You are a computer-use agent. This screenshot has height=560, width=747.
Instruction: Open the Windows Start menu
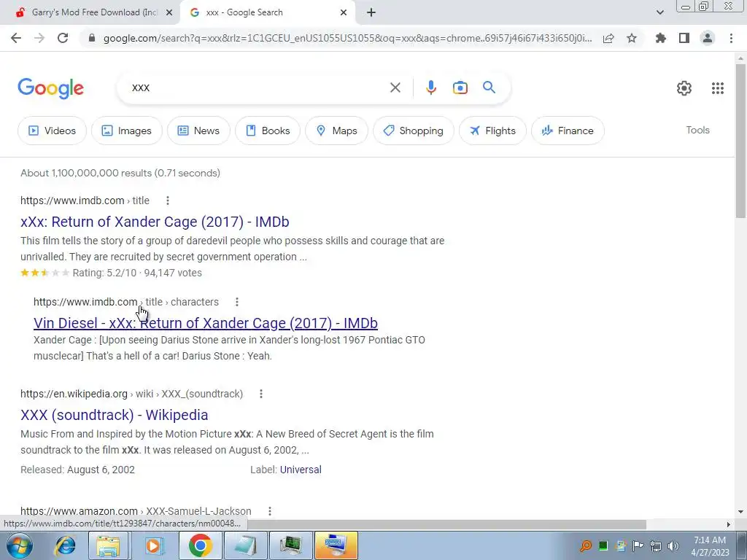click(20, 545)
